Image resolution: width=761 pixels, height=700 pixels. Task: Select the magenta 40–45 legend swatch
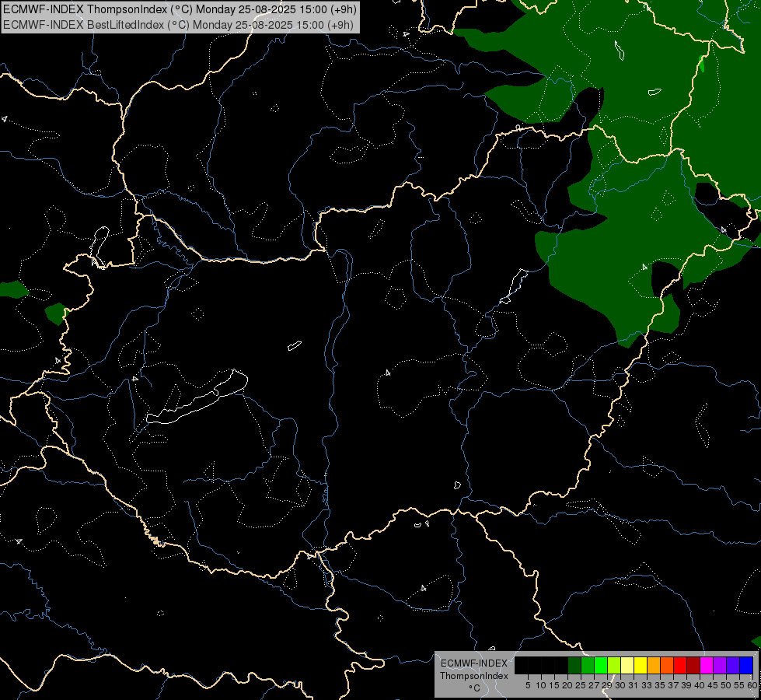707,665
